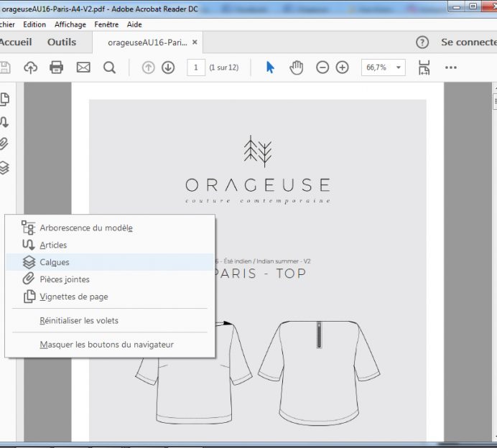
Task: Choose Vignettes de page entry
Action: [x=111, y=297]
